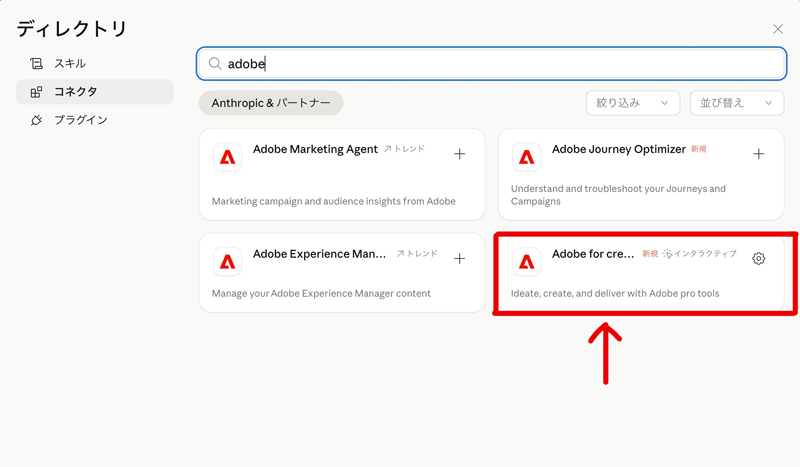Add the Adobe Marketing Agent connector
The height and width of the screenshot is (467, 800).
460,154
